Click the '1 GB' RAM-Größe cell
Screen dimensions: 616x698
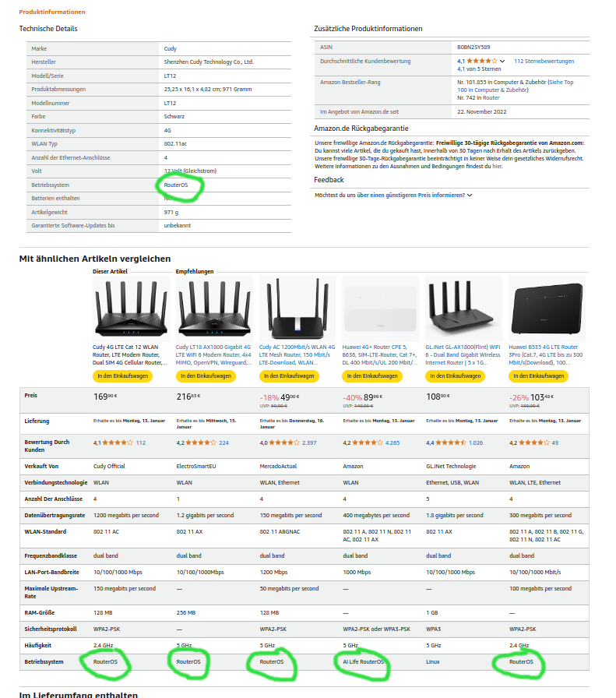click(432, 613)
